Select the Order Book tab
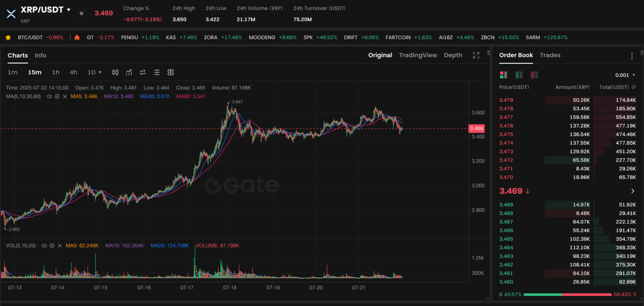Screen dimensions: 644x306 516,55
